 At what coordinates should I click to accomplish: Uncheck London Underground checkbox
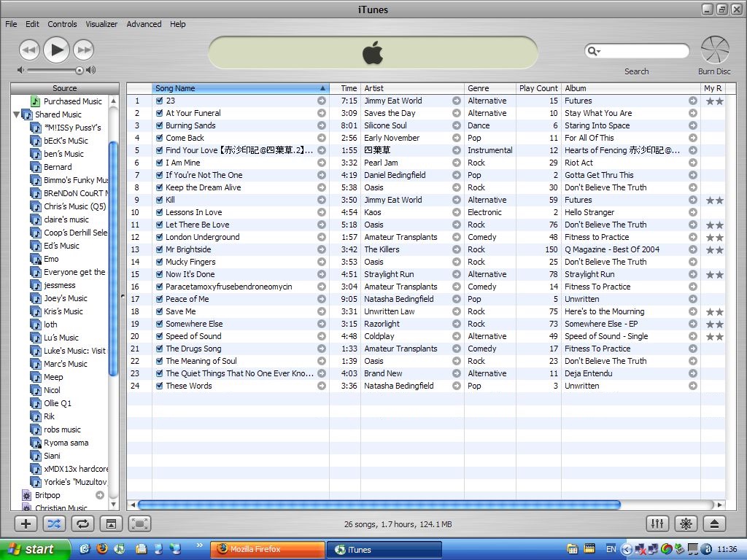(x=160, y=237)
